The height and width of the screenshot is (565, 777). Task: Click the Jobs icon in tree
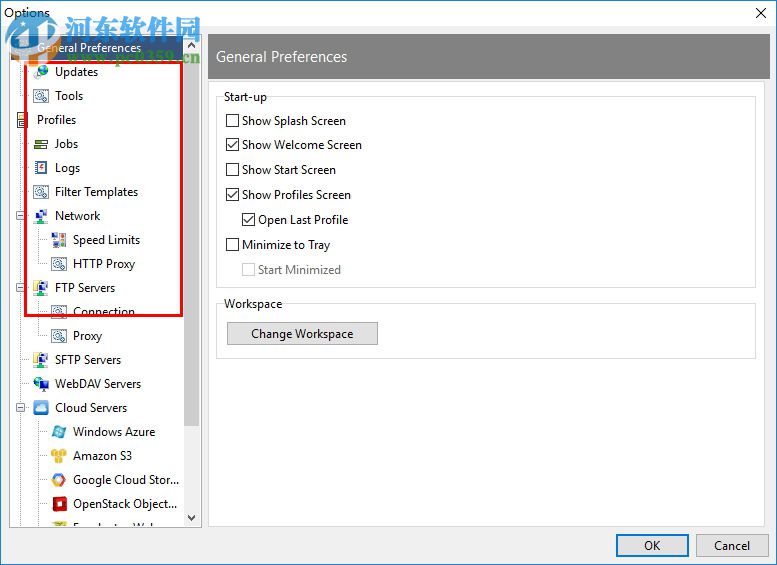(x=41, y=144)
